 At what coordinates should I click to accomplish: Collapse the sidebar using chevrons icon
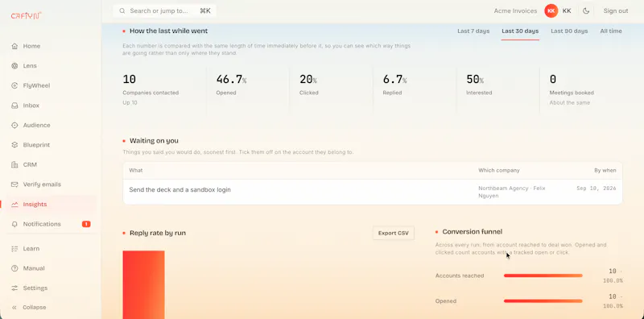pyautogui.click(x=14, y=308)
